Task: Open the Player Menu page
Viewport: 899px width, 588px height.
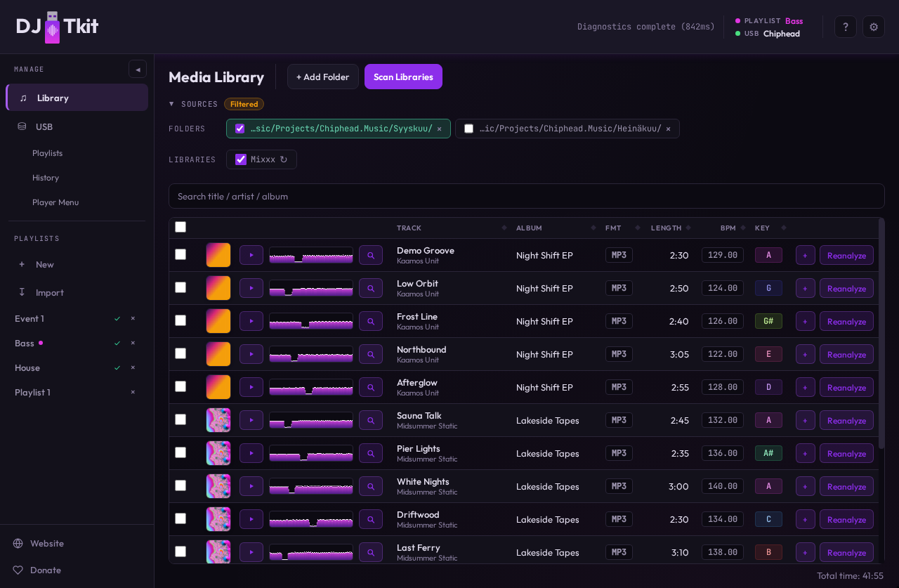Action: [55, 202]
